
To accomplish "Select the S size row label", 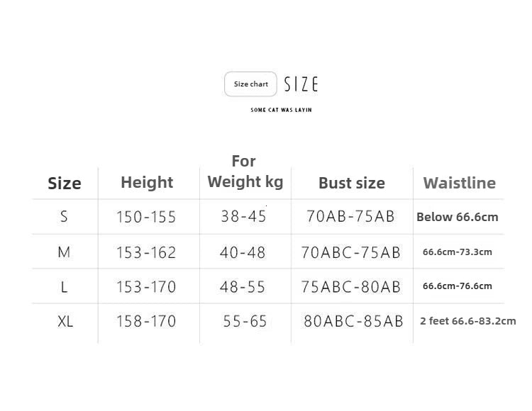I will [64, 217].
